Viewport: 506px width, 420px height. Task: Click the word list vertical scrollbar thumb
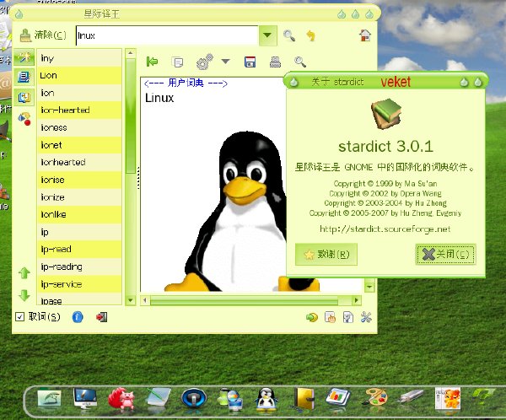(x=131, y=116)
